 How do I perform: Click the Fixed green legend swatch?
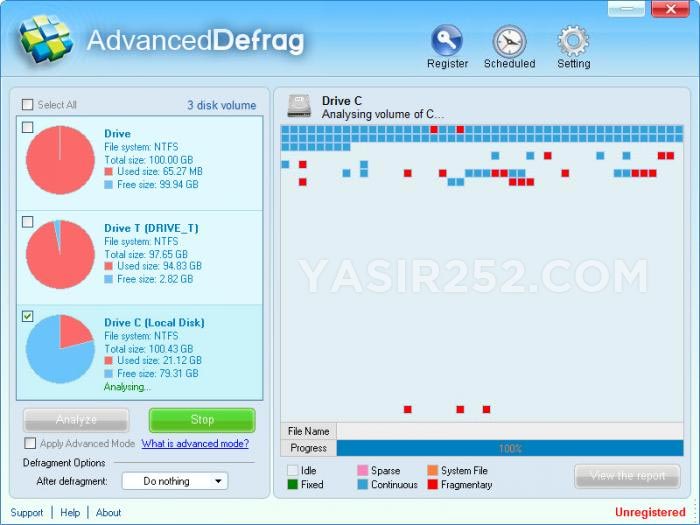tap(292, 484)
